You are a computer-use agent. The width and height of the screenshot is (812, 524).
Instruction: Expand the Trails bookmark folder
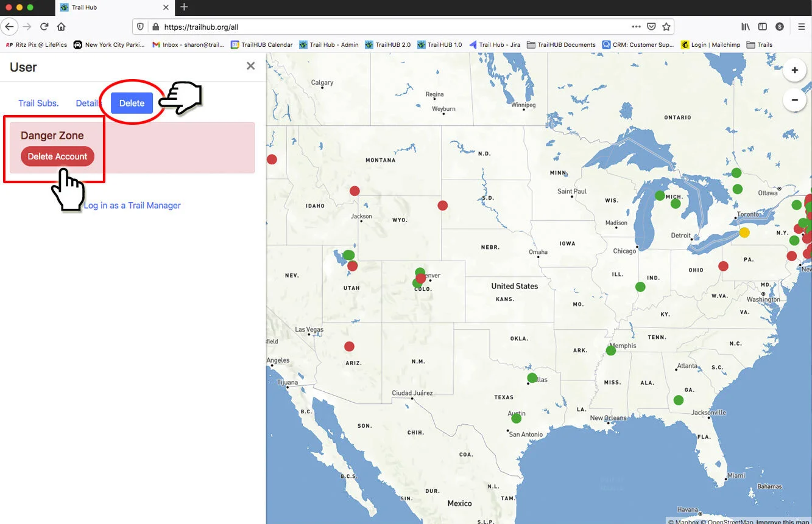coord(760,44)
